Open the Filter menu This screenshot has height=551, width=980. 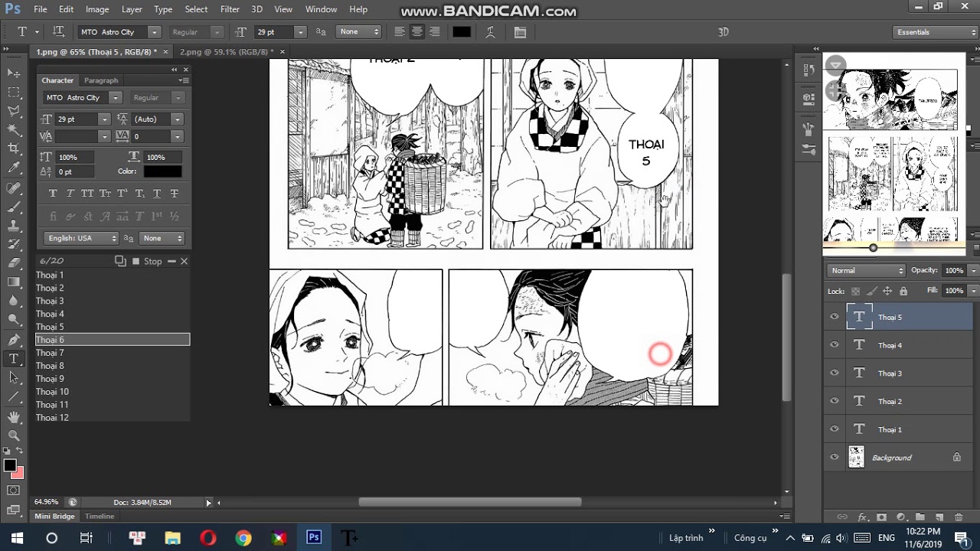pos(230,9)
